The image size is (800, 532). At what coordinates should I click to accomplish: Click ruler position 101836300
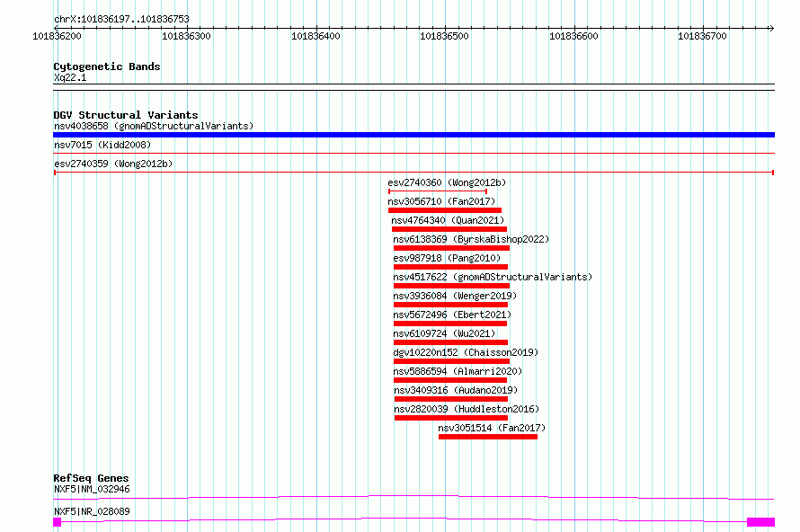(x=186, y=36)
